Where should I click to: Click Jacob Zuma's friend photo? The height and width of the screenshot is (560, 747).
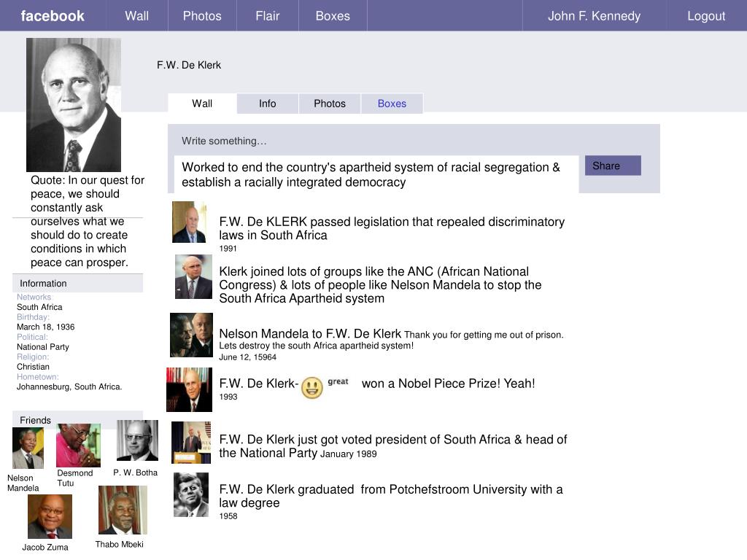click(x=50, y=517)
